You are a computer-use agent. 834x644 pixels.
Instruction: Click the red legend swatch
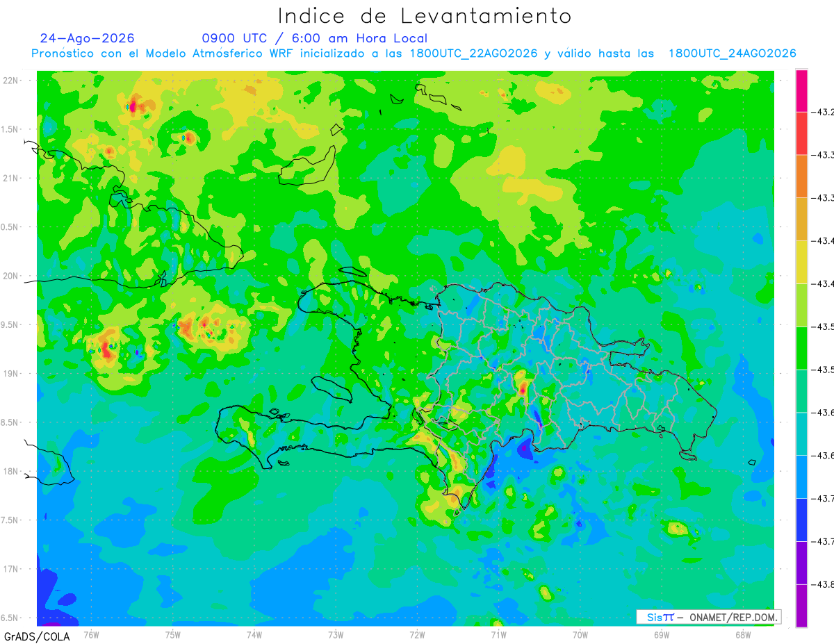click(801, 133)
